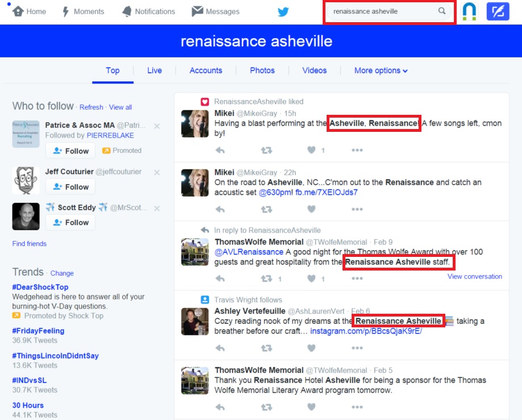
Task: Retweet Mikei's 22h tweet
Action: point(266,209)
